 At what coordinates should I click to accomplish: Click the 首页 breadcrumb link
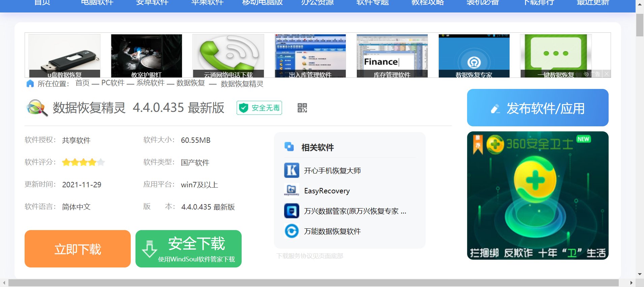tap(83, 83)
